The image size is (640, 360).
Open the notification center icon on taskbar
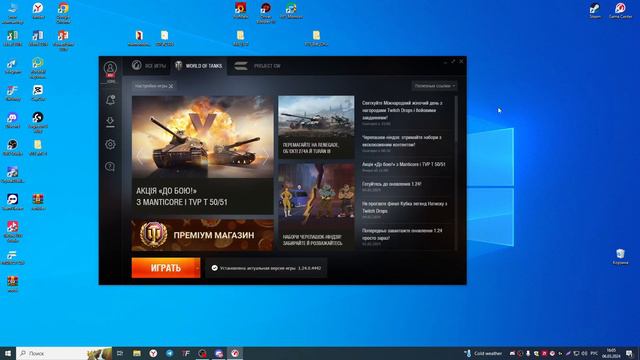pos(629,353)
